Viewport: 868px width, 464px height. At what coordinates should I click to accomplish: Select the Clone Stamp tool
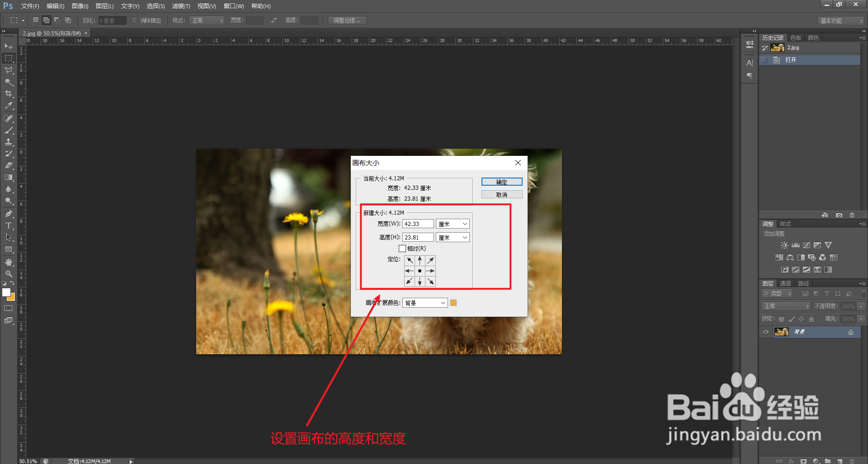[x=9, y=142]
